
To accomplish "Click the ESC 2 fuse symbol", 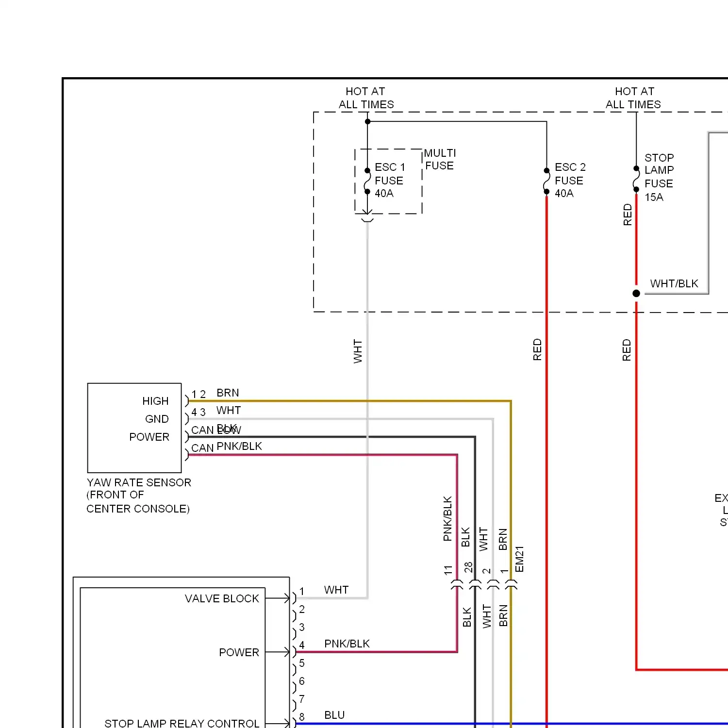I will [x=546, y=181].
